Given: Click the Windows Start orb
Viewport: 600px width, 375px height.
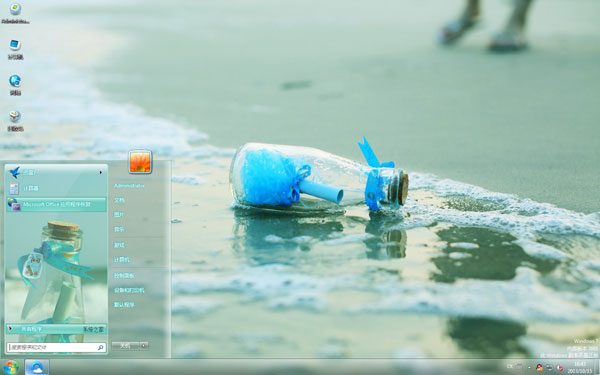Looking at the screenshot, I should pyautogui.click(x=11, y=367).
